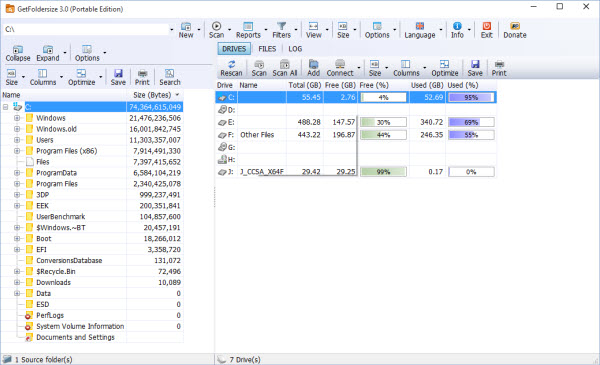Click the Used (%) column header

[x=463, y=85]
